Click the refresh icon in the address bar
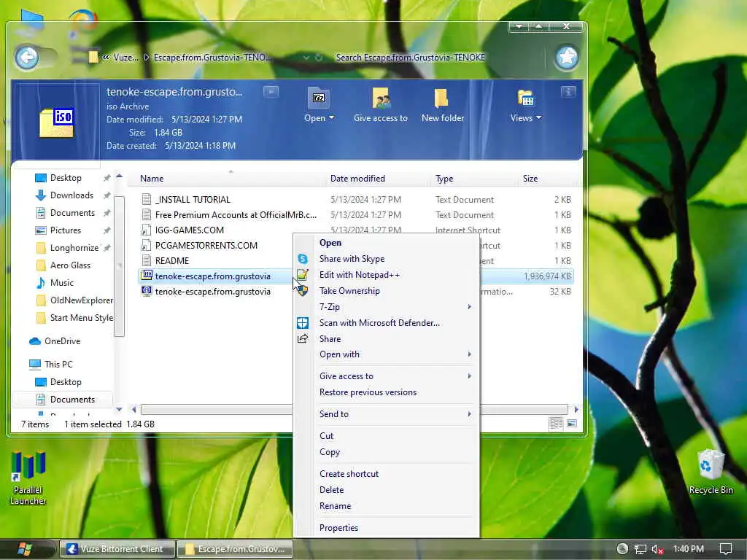This screenshot has width=747, height=560. [x=319, y=58]
